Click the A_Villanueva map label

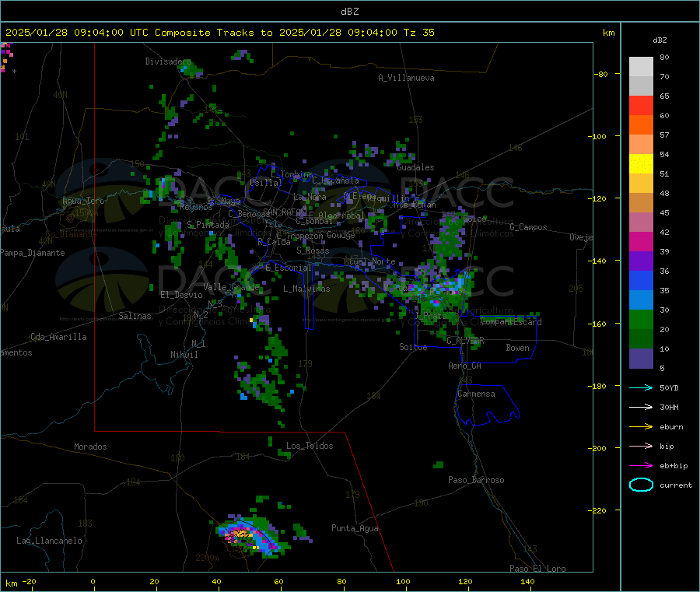point(406,78)
